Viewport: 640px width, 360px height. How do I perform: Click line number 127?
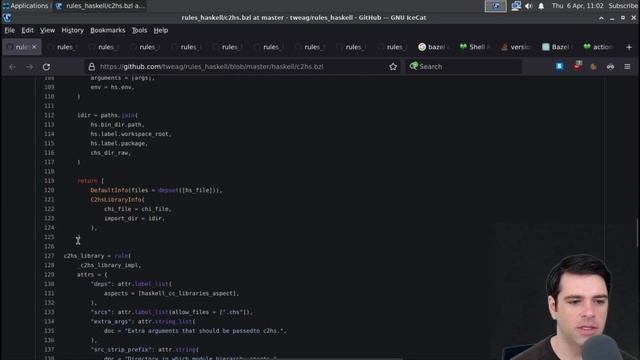click(49, 256)
